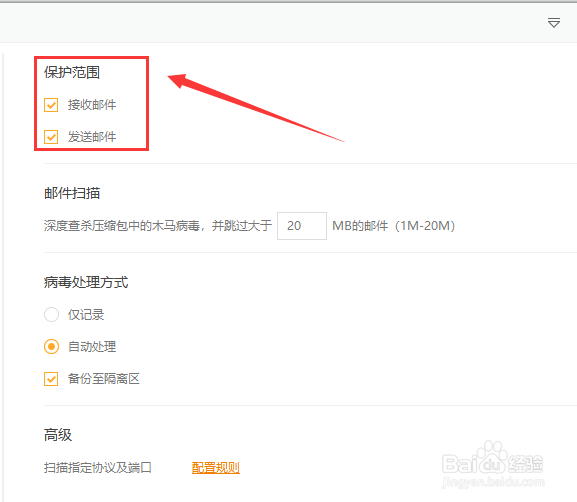Click the 扫描指定协议及端口 label
This screenshot has height=502, width=577.
pyautogui.click(x=98, y=468)
